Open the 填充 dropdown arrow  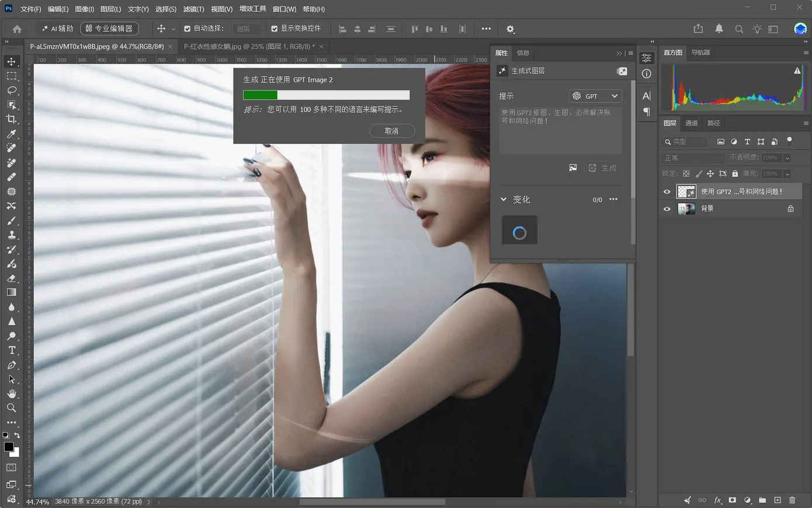click(787, 173)
